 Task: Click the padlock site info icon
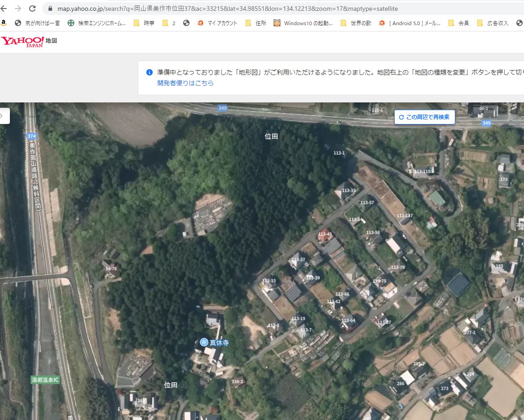pos(49,9)
